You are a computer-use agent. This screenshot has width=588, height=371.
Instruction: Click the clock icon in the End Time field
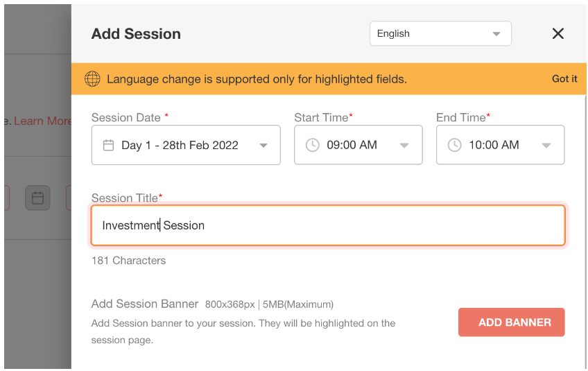[454, 145]
